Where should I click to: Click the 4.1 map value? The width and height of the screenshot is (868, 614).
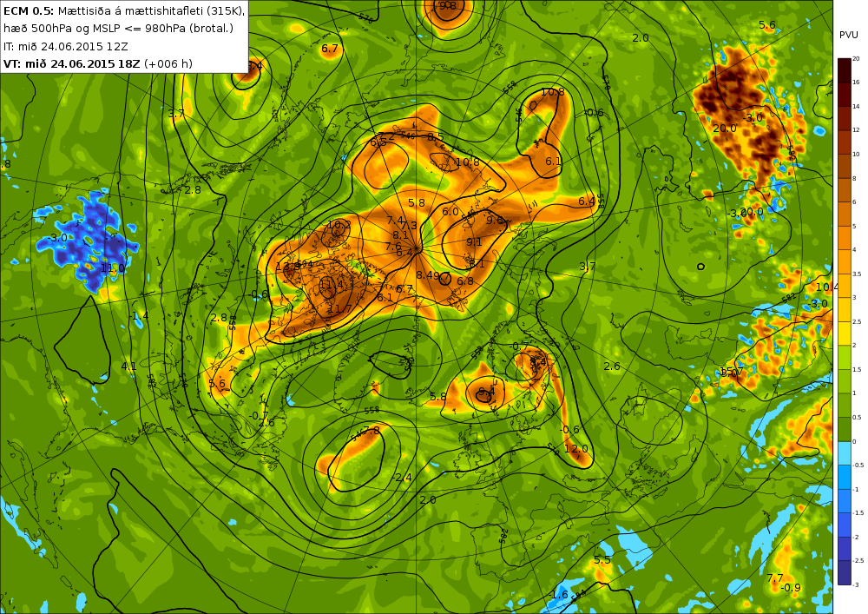[129, 366]
